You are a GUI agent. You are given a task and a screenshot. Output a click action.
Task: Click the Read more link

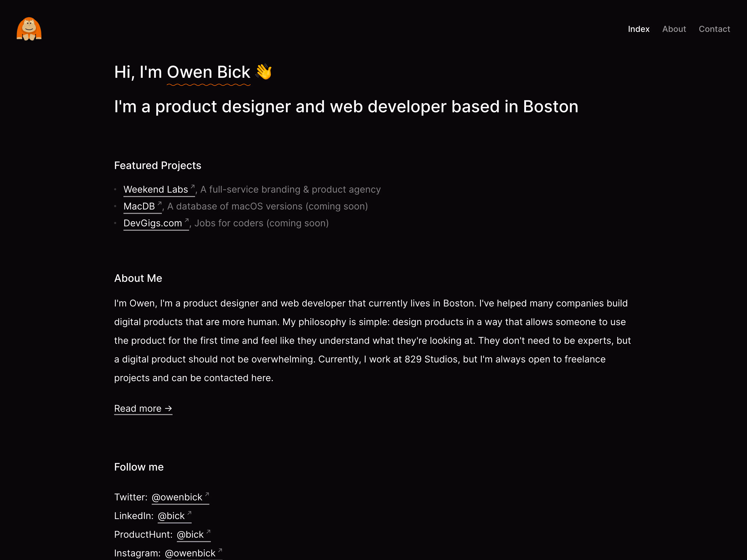[138, 408]
